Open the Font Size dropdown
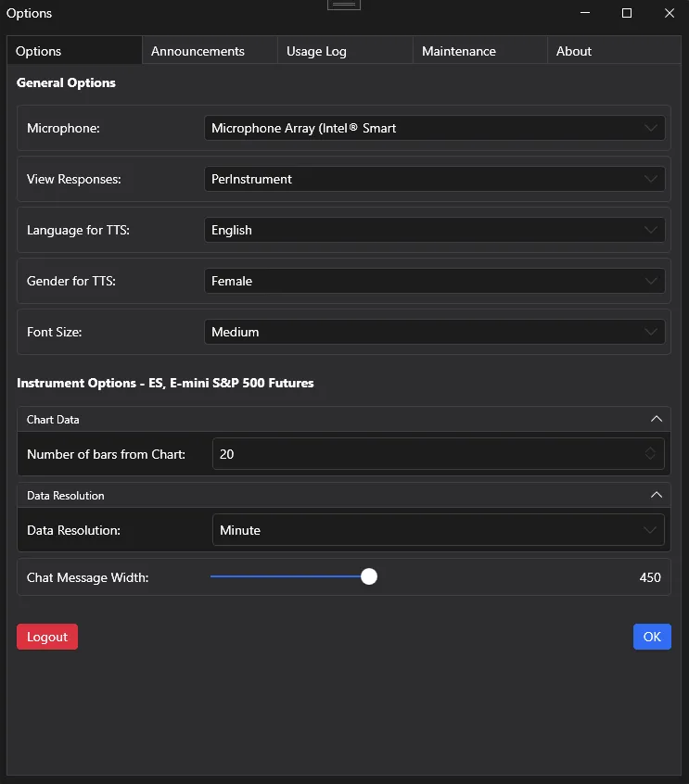Viewport: 689px width, 784px height. coord(434,332)
